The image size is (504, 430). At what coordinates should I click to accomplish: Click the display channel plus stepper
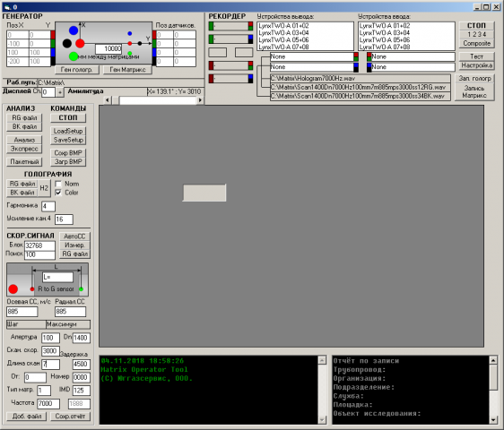coord(60,92)
